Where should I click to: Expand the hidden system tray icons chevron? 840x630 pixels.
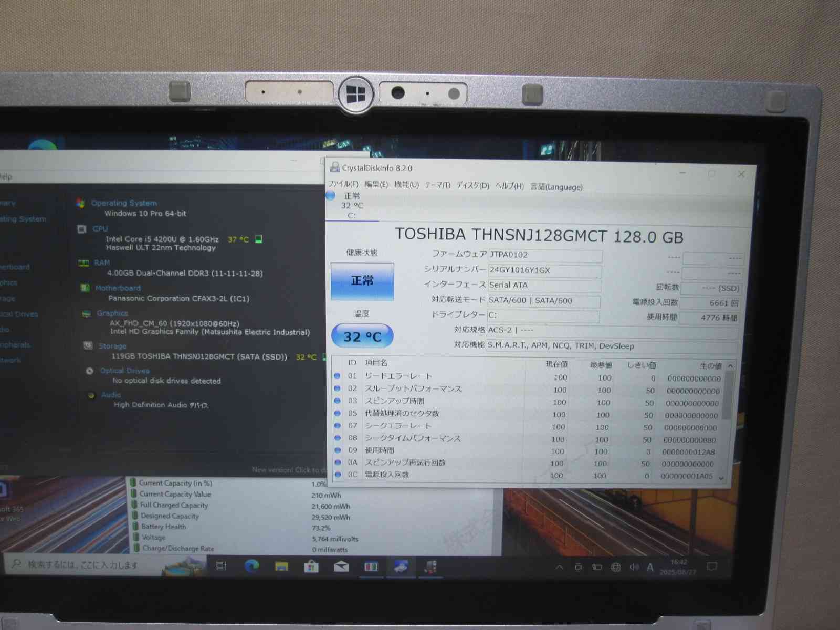pyautogui.click(x=560, y=567)
